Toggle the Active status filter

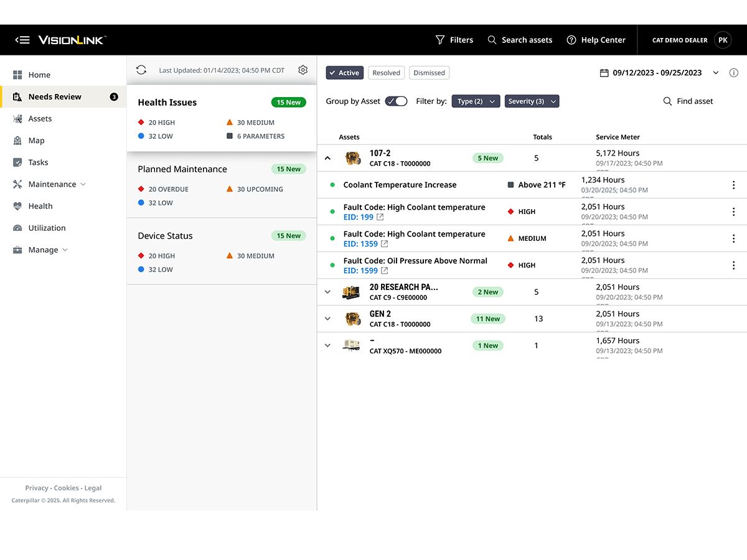click(x=344, y=73)
